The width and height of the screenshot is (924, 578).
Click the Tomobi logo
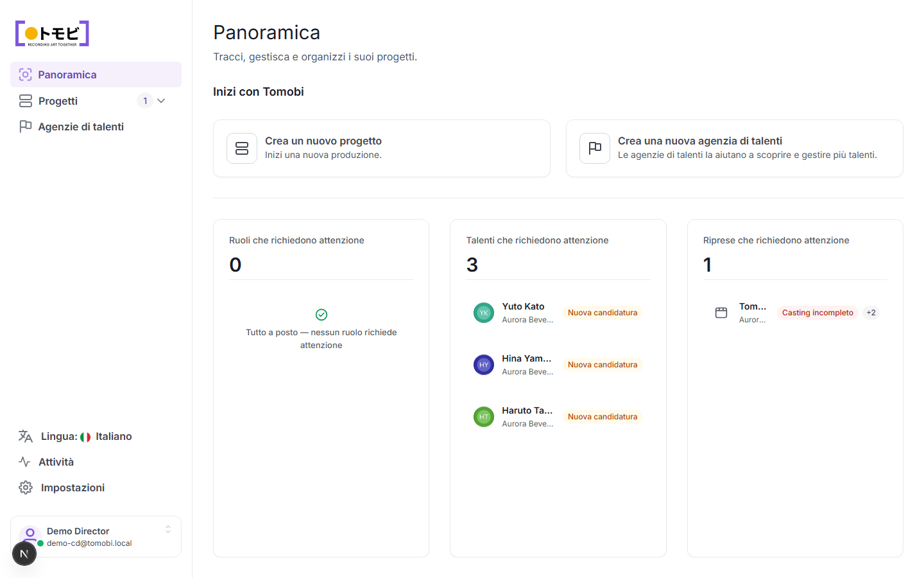[x=52, y=33]
